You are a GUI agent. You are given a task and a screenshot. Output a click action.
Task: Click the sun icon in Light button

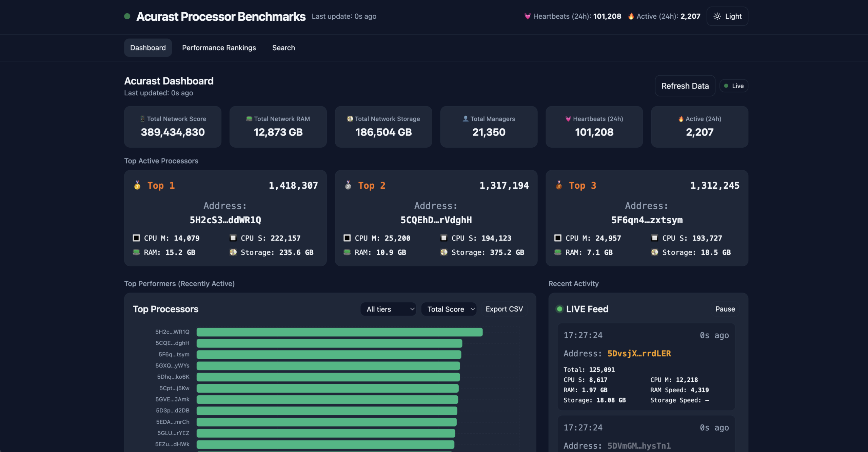coord(717,16)
